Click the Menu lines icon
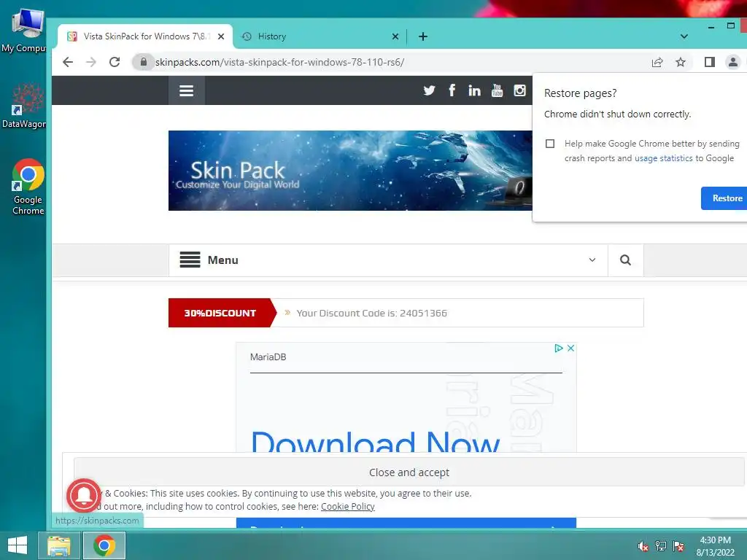The image size is (747, 560). click(190, 260)
